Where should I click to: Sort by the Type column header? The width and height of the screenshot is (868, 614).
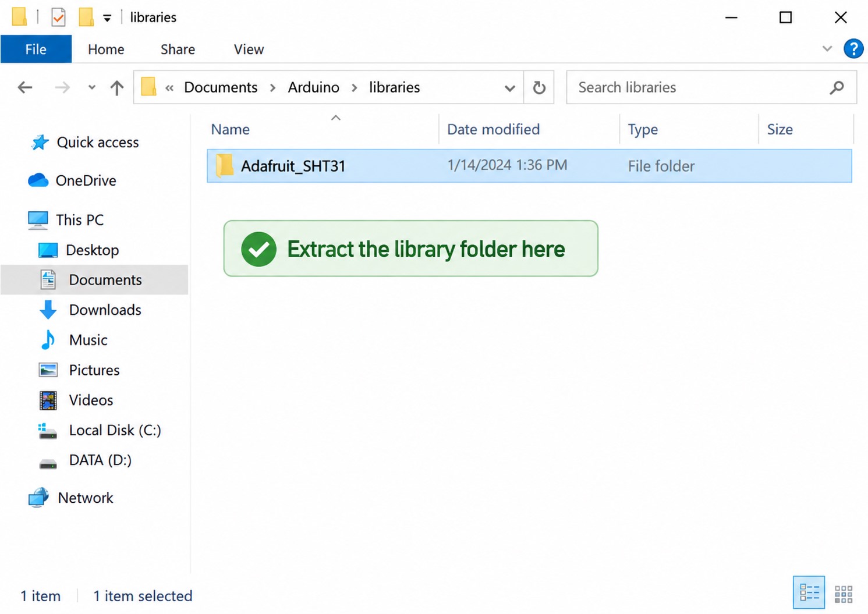pos(643,129)
